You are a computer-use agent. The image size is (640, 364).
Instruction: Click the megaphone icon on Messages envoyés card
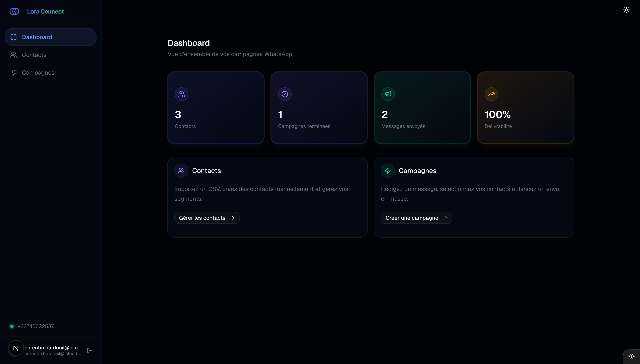388,94
